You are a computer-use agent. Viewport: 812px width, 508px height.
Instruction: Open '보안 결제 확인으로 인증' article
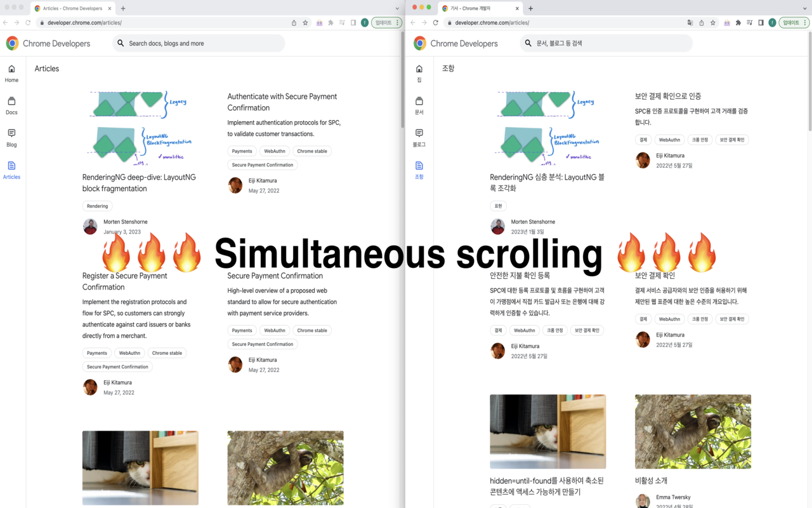(668, 97)
